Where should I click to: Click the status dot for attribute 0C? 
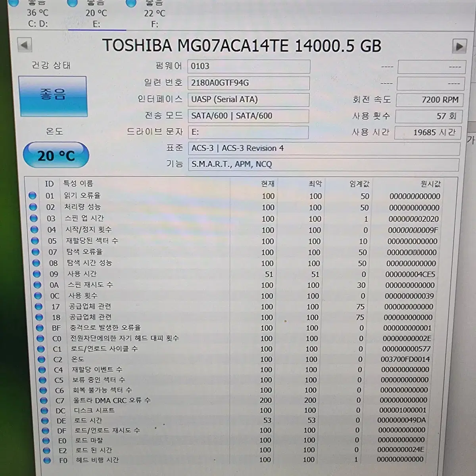click(x=38, y=296)
